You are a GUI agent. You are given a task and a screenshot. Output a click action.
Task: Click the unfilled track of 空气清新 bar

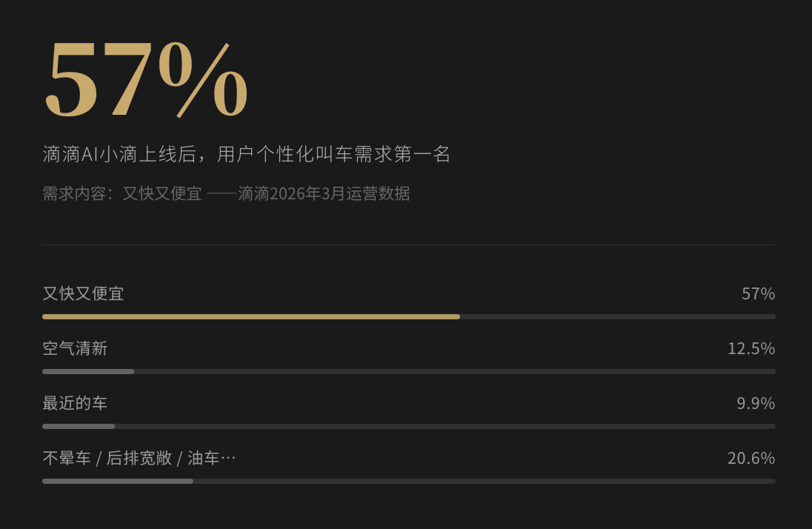(x=454, y=371)
